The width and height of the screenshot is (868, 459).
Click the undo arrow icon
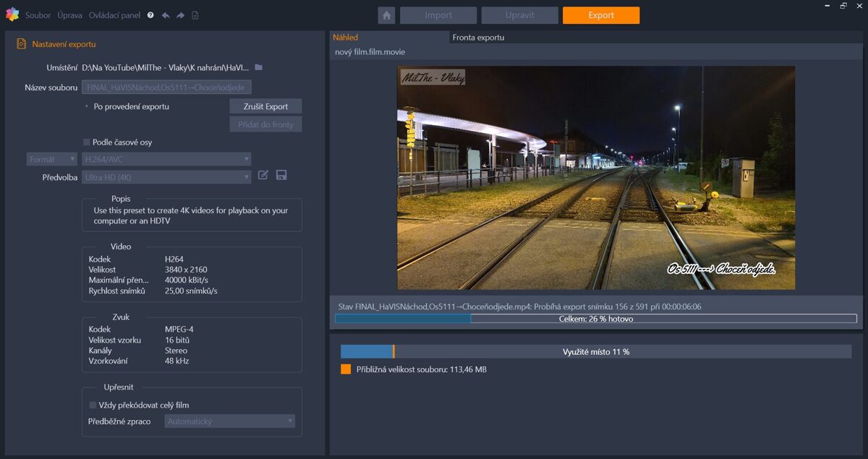tap(166, 15)
